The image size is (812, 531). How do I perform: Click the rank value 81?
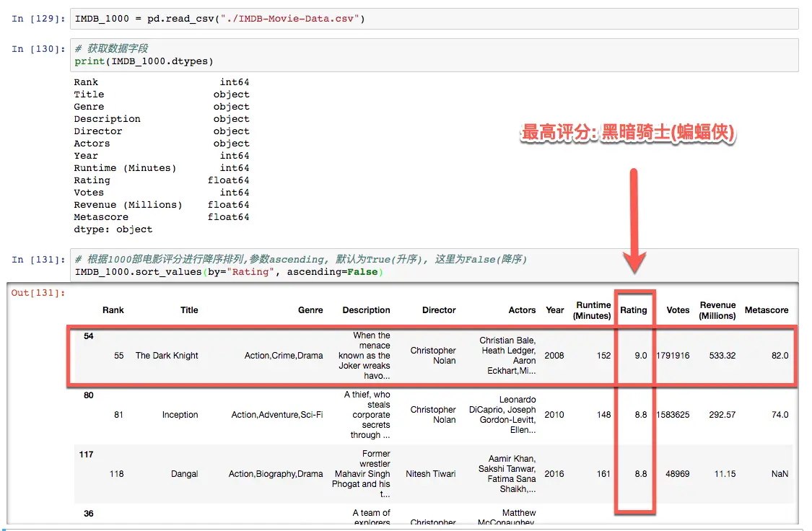click(118, 415)
